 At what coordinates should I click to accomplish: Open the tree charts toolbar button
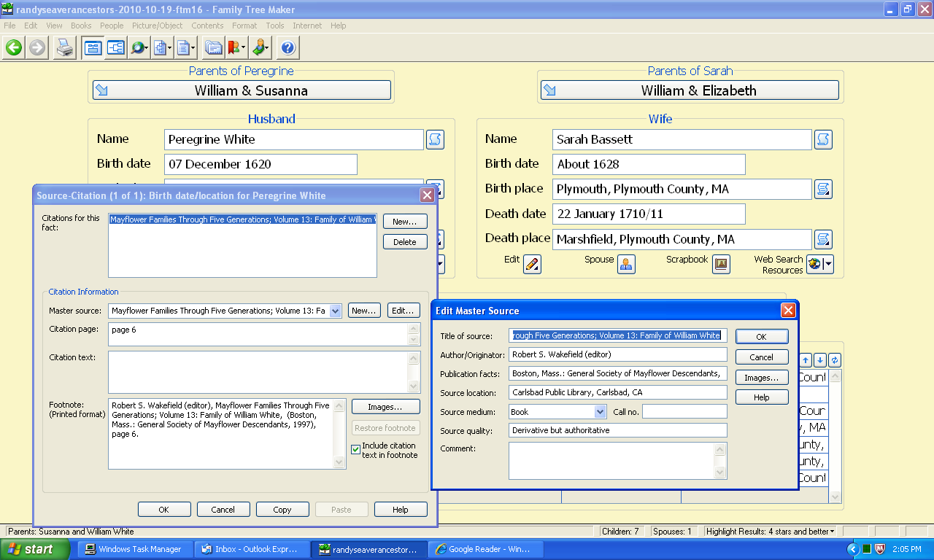[162, 48]
